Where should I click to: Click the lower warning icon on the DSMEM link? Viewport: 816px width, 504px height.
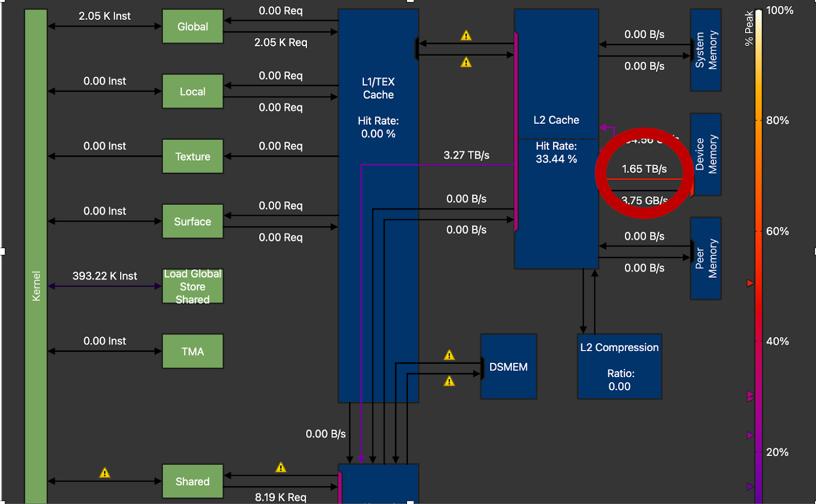449,381
